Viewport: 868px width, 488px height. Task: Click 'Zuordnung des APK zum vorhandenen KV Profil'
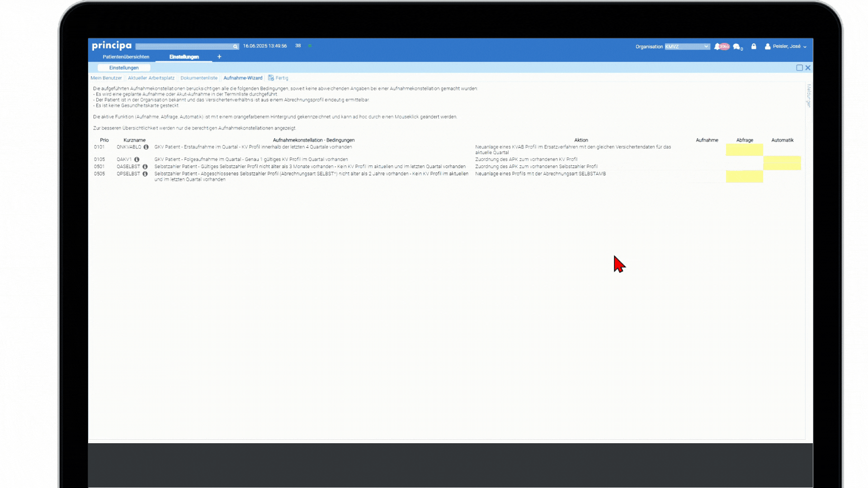click(x=526, y=160)
